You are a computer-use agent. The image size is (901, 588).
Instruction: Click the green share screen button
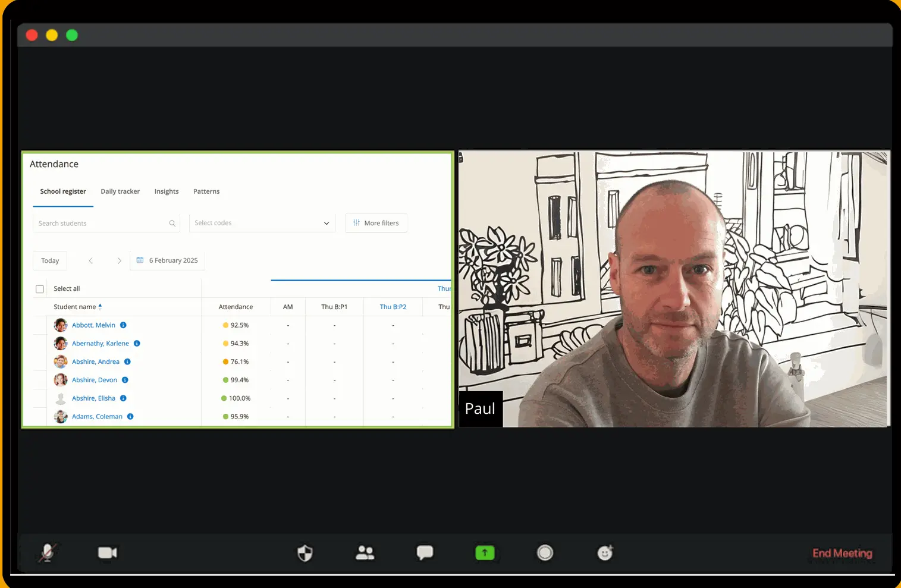[485, 553]
